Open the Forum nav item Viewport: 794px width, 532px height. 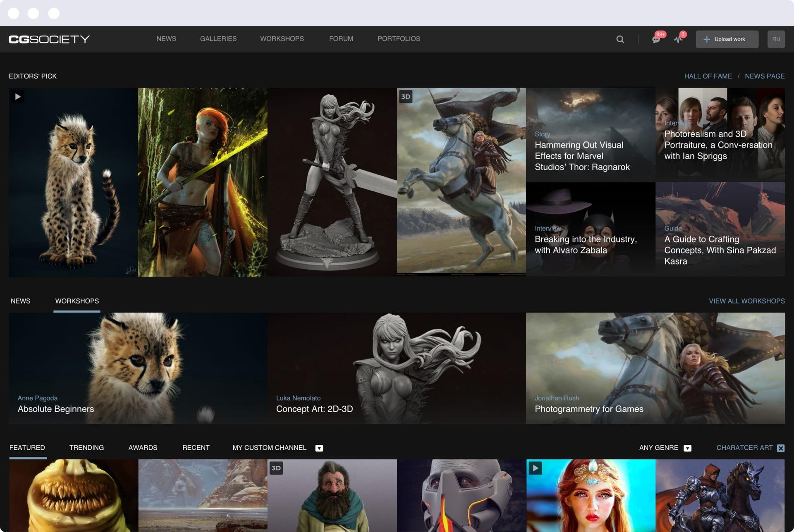pyautogui.click(x=341, y=39)
